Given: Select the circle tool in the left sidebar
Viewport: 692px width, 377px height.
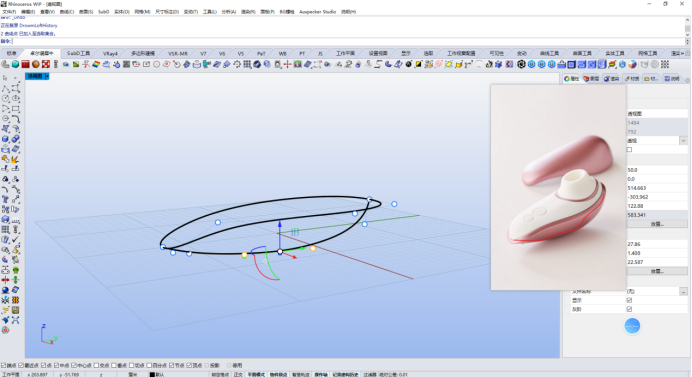Looking at the screenshot, I should (5, 98).
